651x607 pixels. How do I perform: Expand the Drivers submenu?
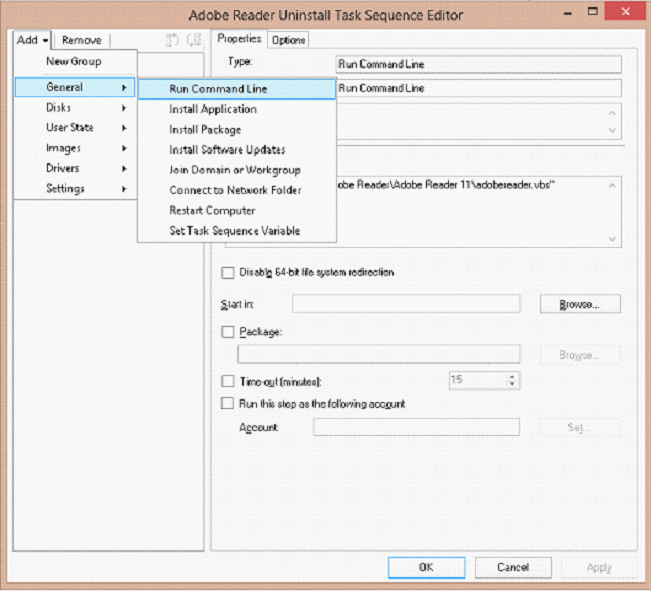75,168
